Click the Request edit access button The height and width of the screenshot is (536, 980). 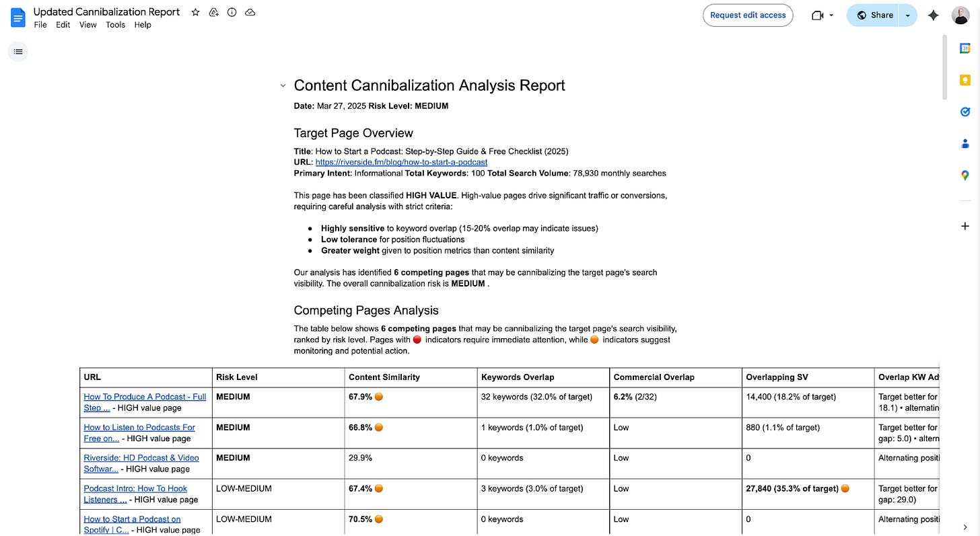pyautogui.click(x=748, y=15)
